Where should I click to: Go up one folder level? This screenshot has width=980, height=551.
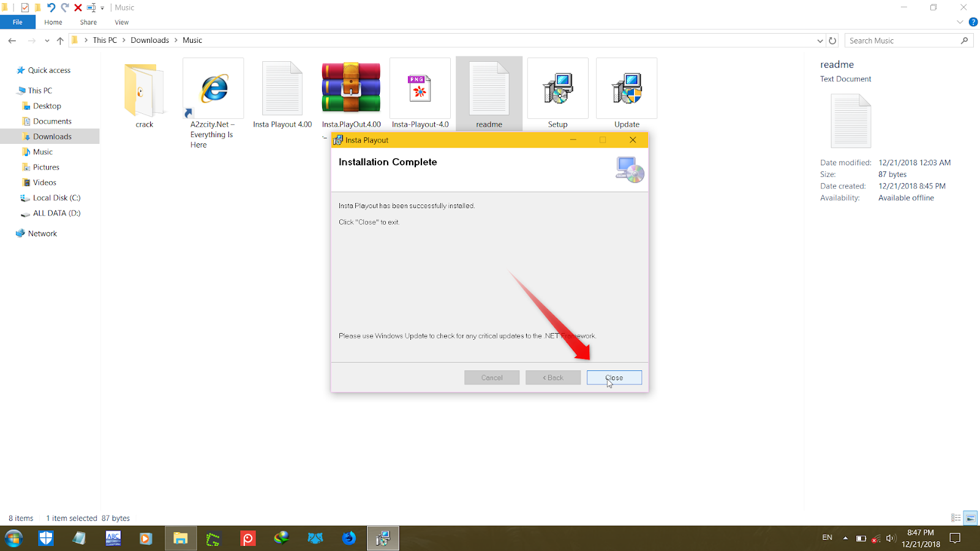click(60, 40)
